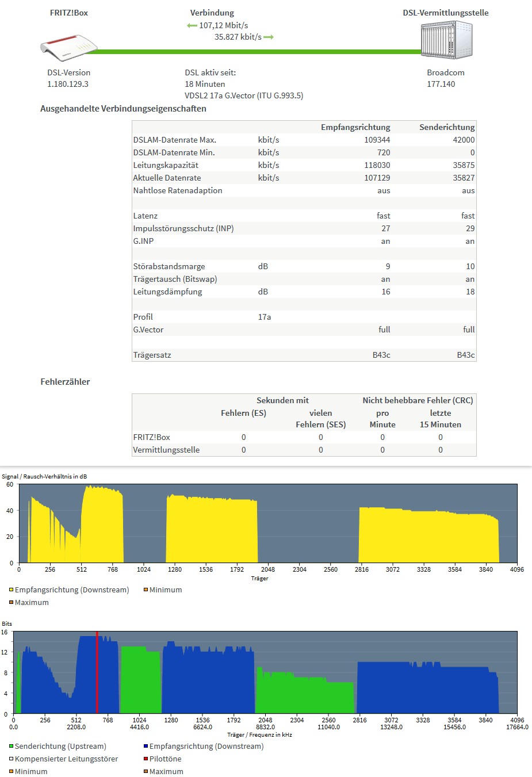Viewport: 532px width, 777px height.
Task: Click the blue Empfangsrichtung swatch in Bits legend
Action: pos(146,747)
